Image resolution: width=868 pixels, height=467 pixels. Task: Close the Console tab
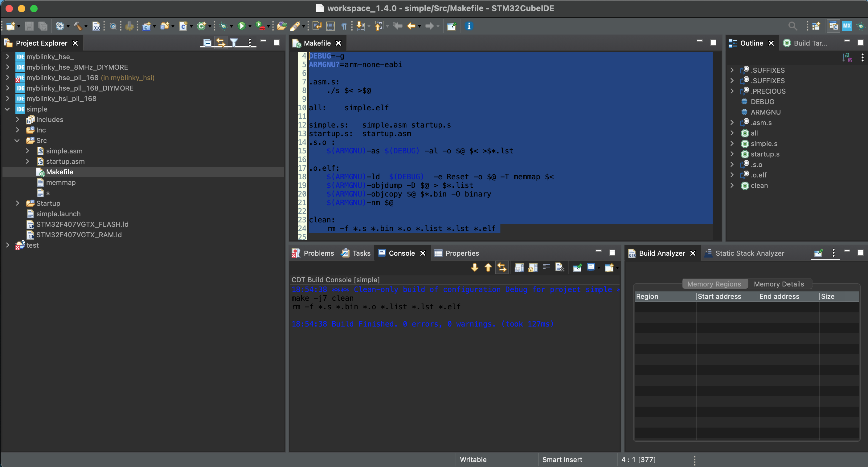tap(423, 253)
